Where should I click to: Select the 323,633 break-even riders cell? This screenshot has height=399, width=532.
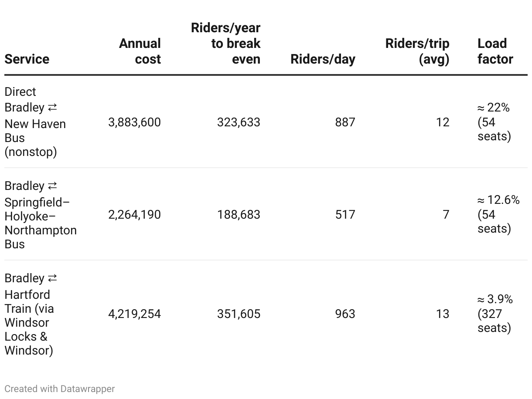(x=239, y=122)
